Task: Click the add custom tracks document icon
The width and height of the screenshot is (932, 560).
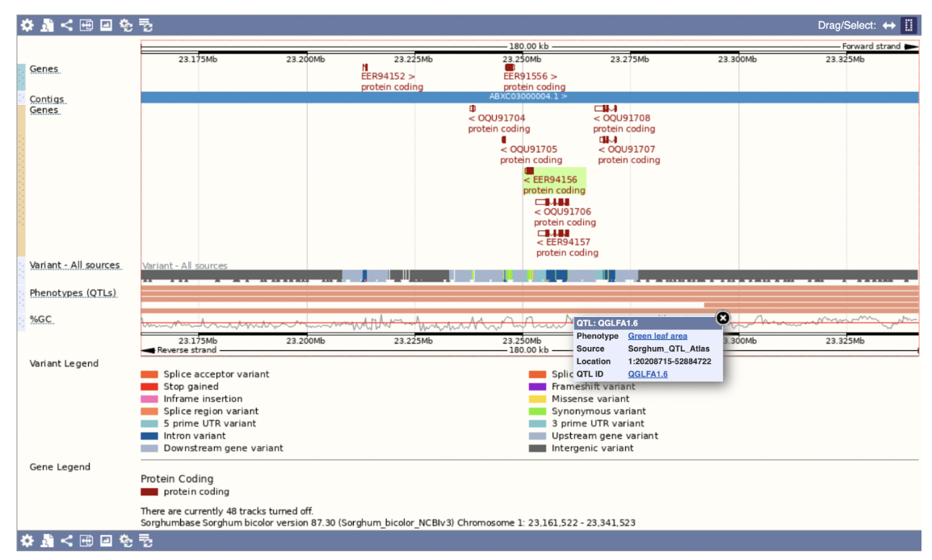Action: tap(46, 25)
